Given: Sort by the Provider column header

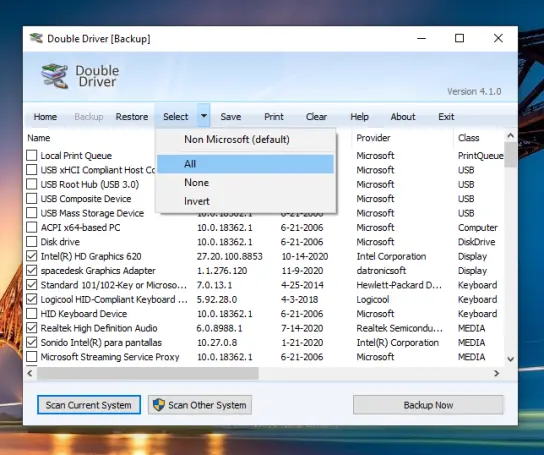Looking at the screenshot, I should click(373, 138).
